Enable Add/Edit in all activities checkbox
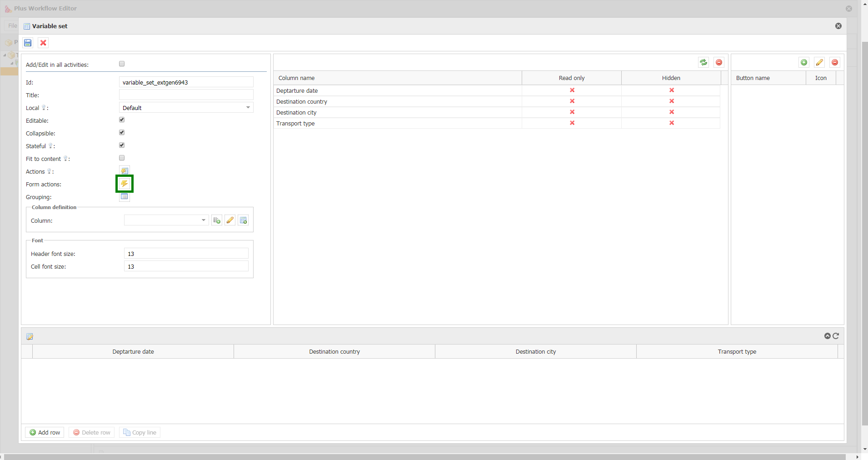The image size is (868, 460). (x=122, y=64)
